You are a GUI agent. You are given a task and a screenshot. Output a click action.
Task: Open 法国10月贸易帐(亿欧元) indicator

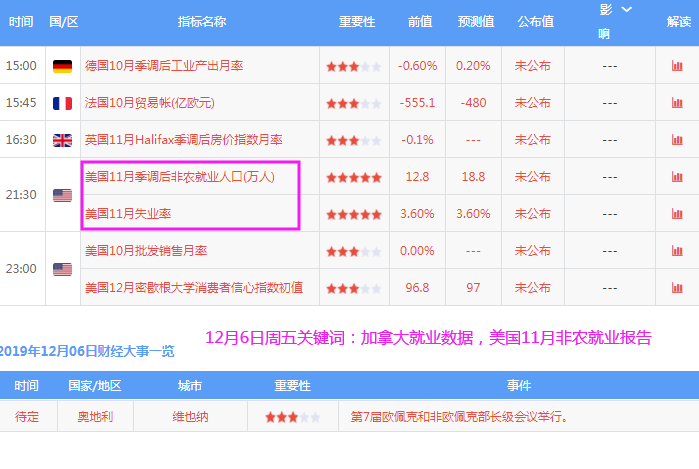[150, 103]
